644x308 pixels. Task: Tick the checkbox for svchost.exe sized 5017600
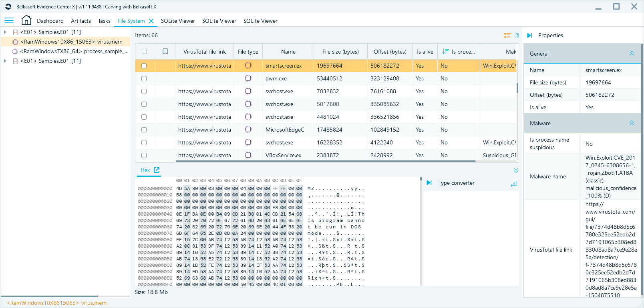click(x=144, y=104)
